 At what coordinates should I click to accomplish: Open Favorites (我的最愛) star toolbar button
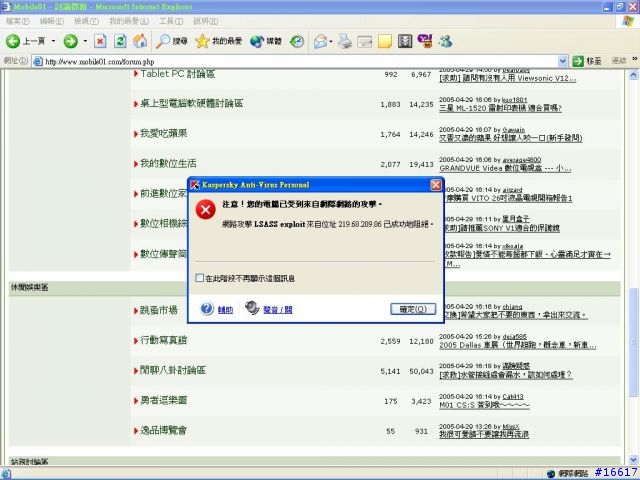pos(218,41)
